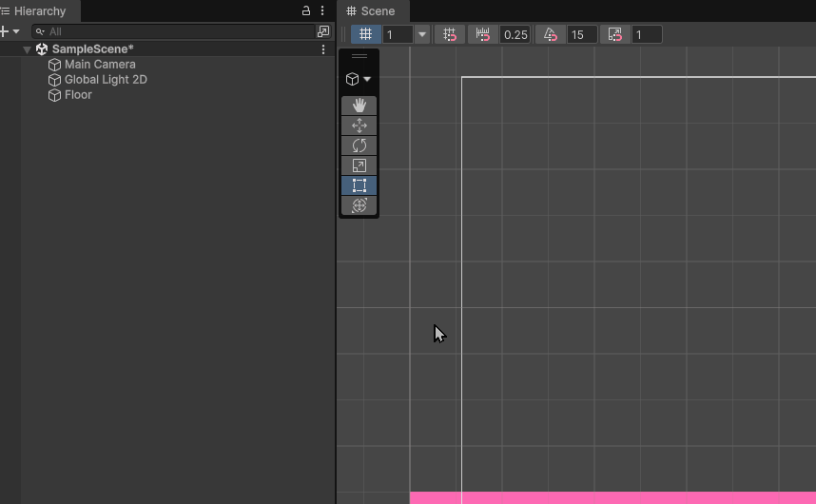Select the Scale tool
816x504 pixels.
coord(359,165)
